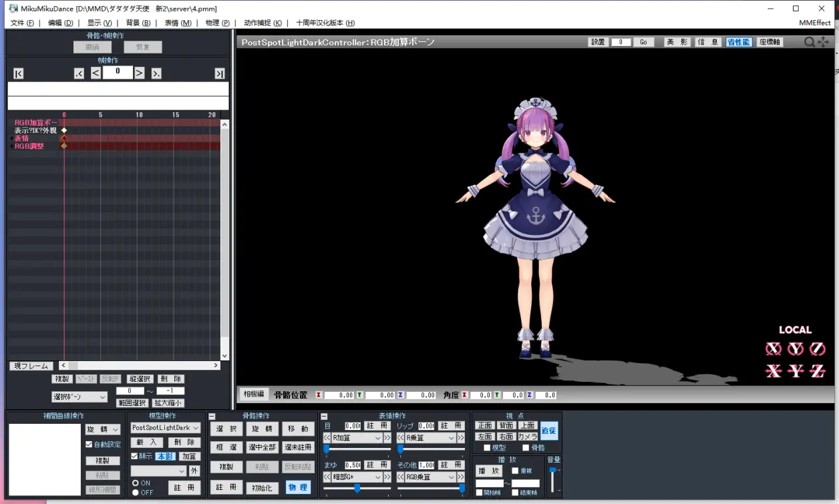Toggle 自動設定 checkbox
839x504 pixels.
point(90,445)
